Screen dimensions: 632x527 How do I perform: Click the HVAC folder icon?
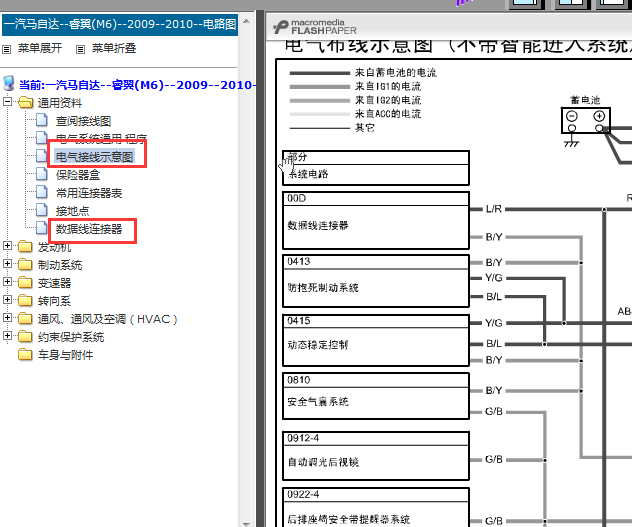pyautogui.click(x=25, y=319)
